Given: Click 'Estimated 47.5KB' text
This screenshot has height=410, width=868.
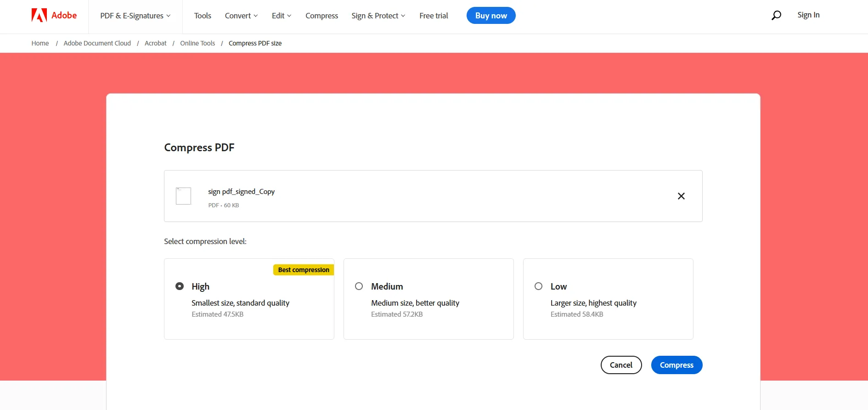Looking at the screenshot, I should (x=218, y=314).
